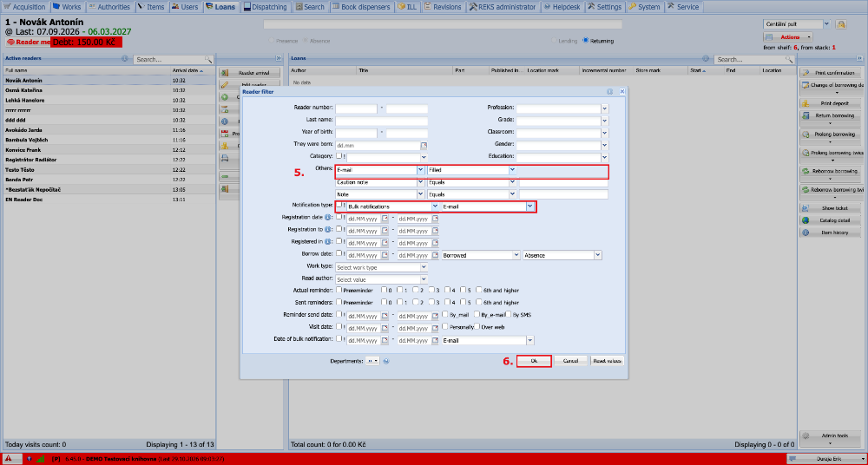Image resolution: width=868 pixels, height=465 pixels.
Task: Check the By SMS checkbox
Action: click(508, 314)
